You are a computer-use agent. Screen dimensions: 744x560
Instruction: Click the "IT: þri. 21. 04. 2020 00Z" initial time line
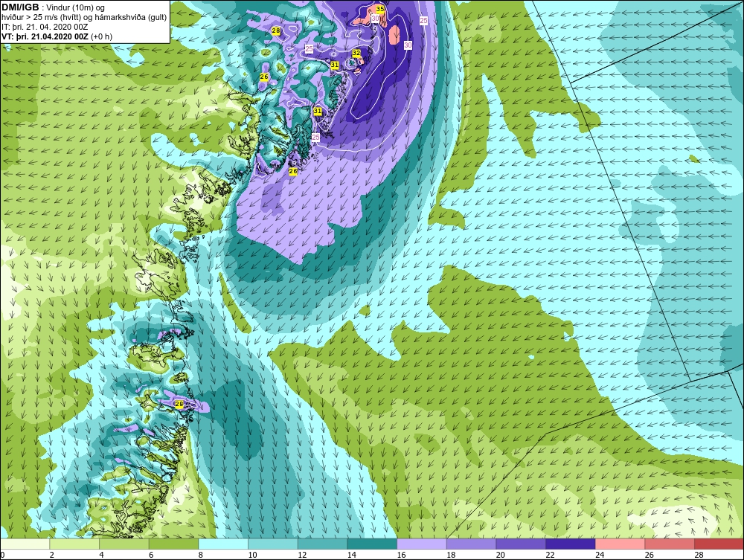45,27
